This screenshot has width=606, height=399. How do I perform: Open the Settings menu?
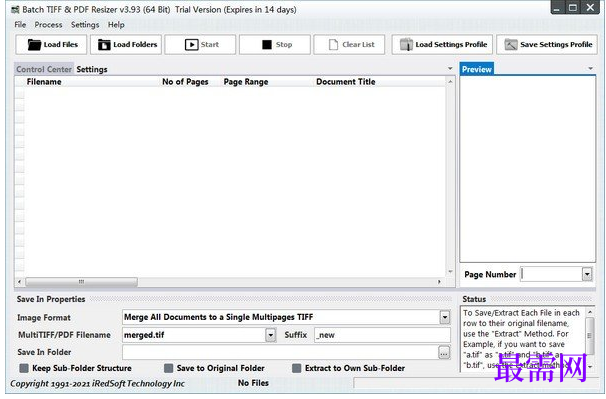[85, 25]
